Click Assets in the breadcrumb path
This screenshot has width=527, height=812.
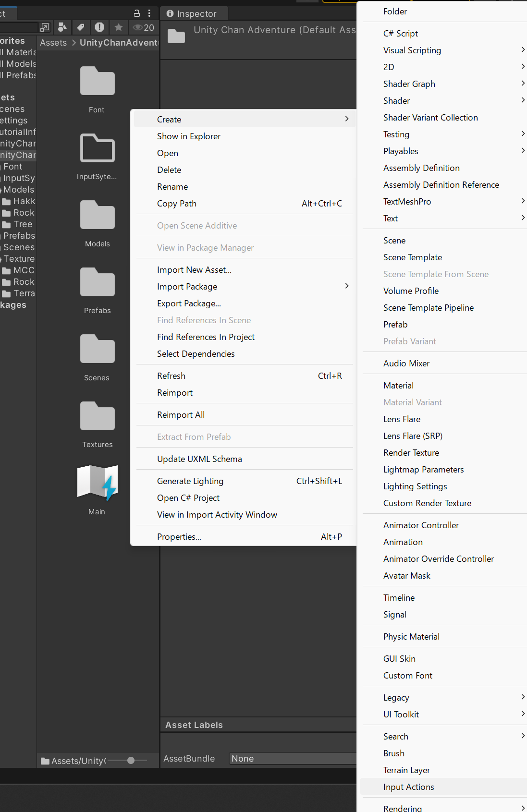point(53,43)
